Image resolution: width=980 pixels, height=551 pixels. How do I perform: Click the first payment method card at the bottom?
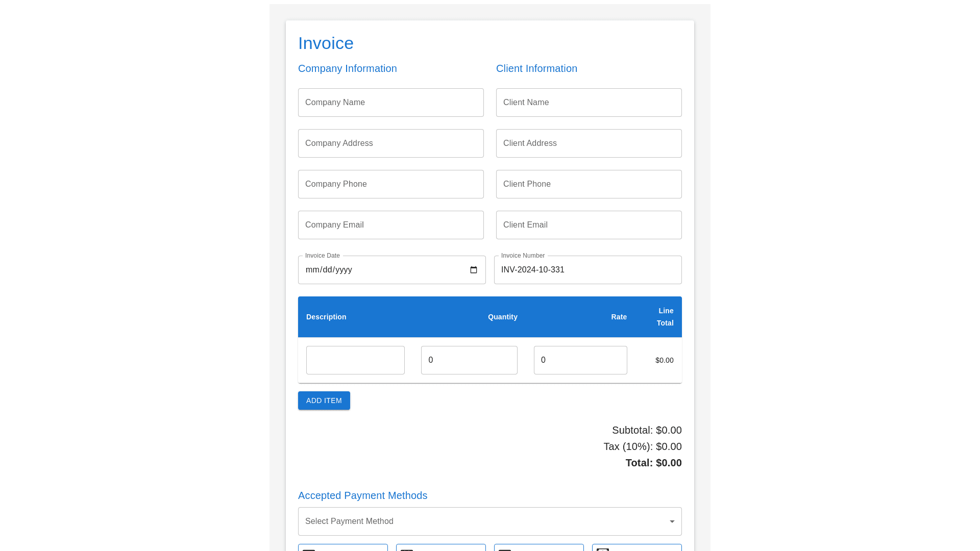pyautogui.click(x=343, y=547)
